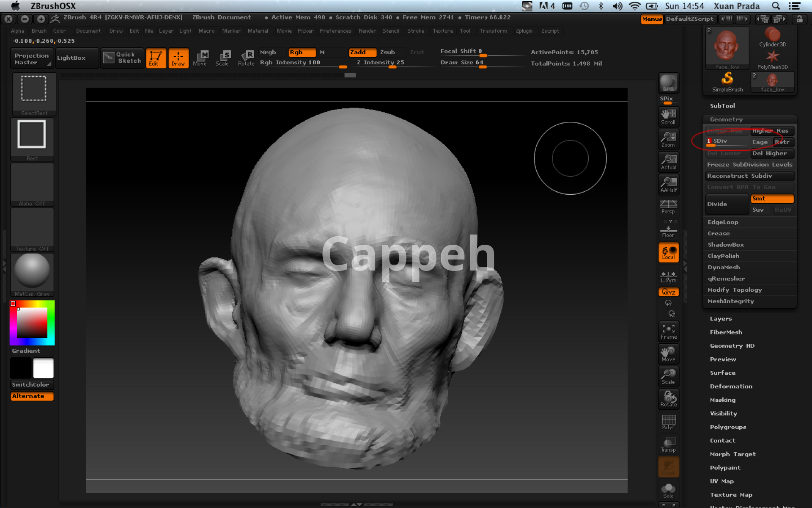Screen dimensions: 812x508
Task: Toggle the Smt smoothing option
Action: pyautogui.click(x=772, y=199)
